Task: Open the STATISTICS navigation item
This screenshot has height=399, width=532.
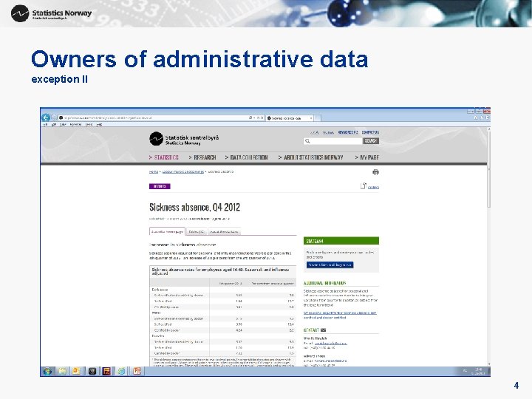Action: pos(164,157)
